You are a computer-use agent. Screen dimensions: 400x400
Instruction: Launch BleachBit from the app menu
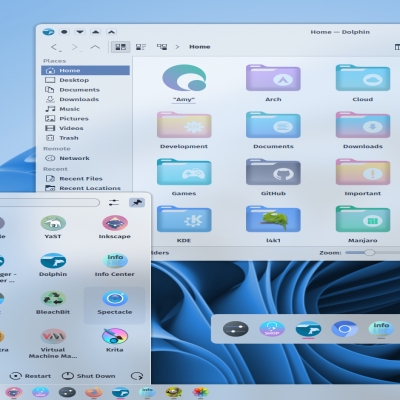[x=53, y=298]
